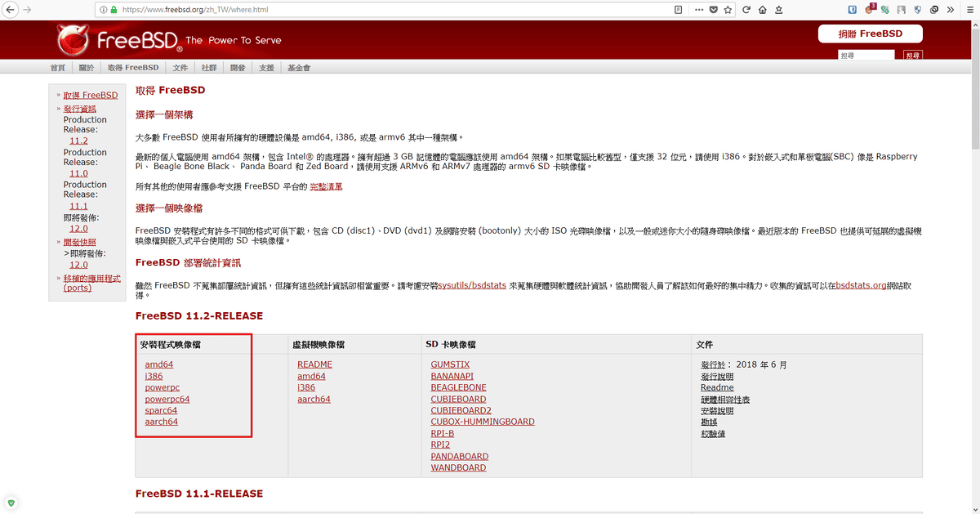
Task: Open WANDBOARD SD card image link
Action: point(458,467)
